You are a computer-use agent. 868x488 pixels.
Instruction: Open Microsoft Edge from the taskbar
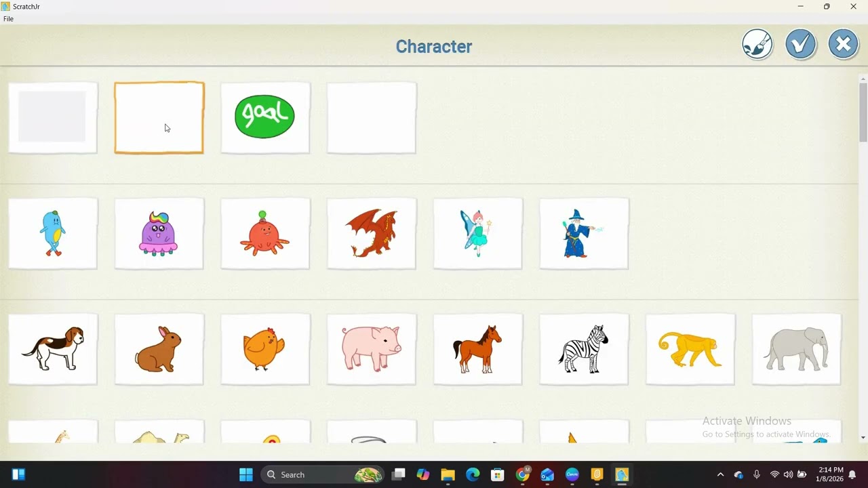[473, 474]
